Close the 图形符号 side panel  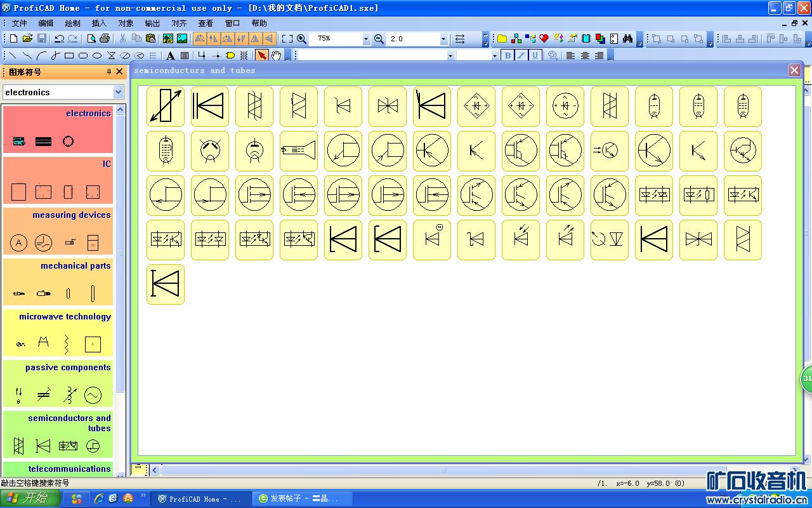[x=119, y=72]
